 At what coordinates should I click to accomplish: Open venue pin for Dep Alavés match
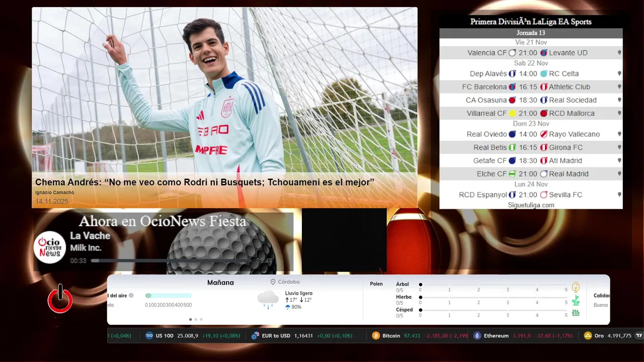[619, 74]
